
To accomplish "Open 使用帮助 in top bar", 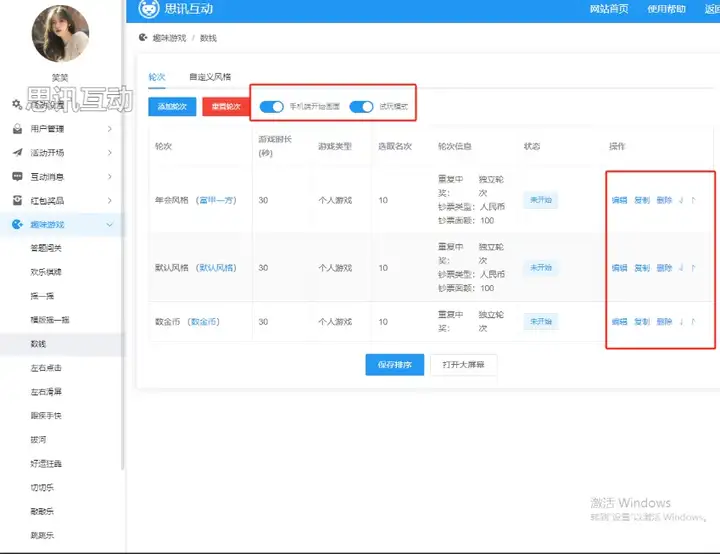I will [x=666, y=9].
